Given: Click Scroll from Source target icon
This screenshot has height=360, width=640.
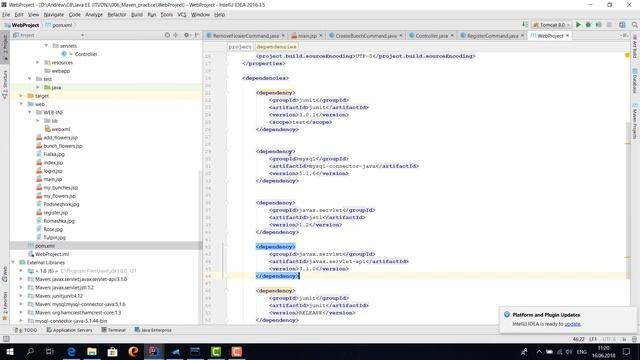Looking at the screenshot, I should point(167,36).
